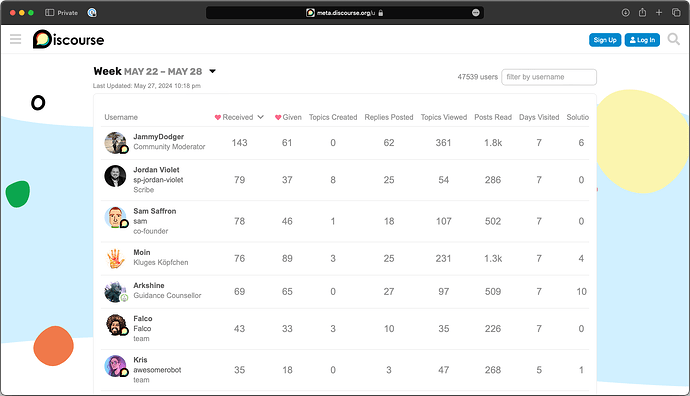Open Moin's hand avatar
The height and width of the screenshot is (396, 690).
[115, 258]
